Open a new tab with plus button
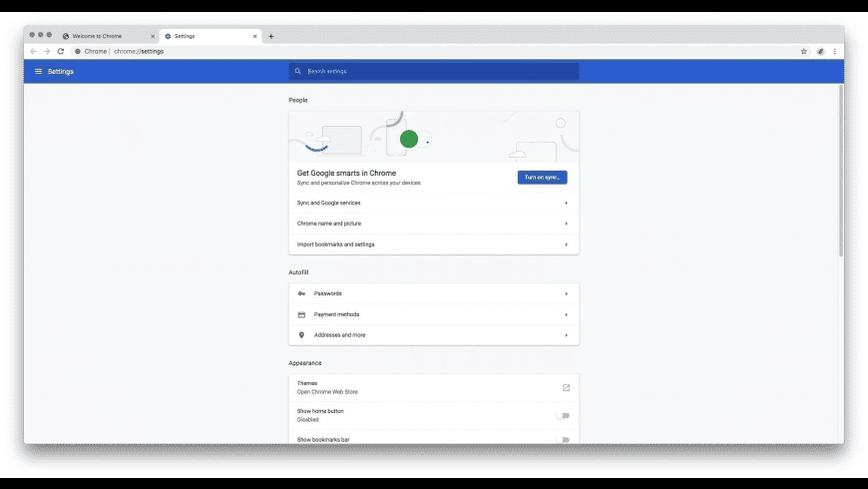This screenshot has height=489, width=868. pyautogui.click(x=271, y=37)
